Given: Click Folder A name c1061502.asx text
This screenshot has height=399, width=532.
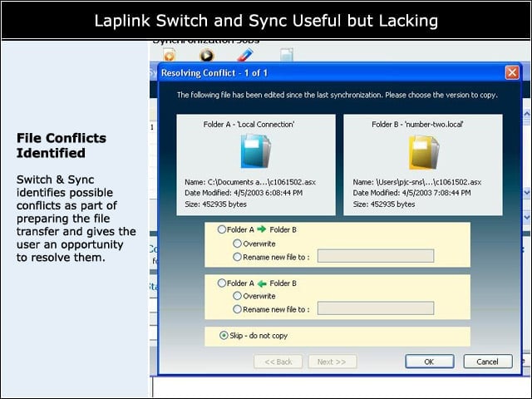Looking at the screenshot, I should coord(250,182).
